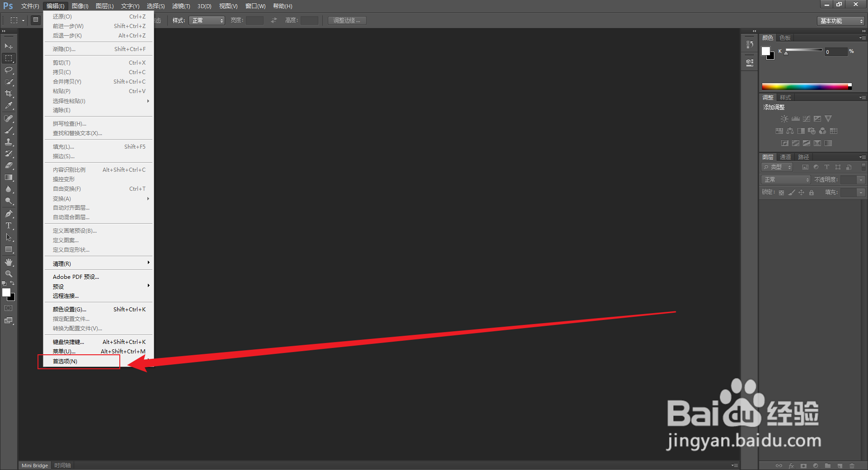Choose 颜色设置(G) menu entry

coord(99,309)
